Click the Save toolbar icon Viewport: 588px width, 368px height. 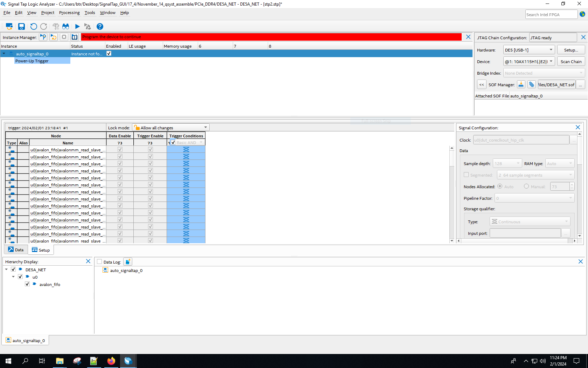(21, 26)
